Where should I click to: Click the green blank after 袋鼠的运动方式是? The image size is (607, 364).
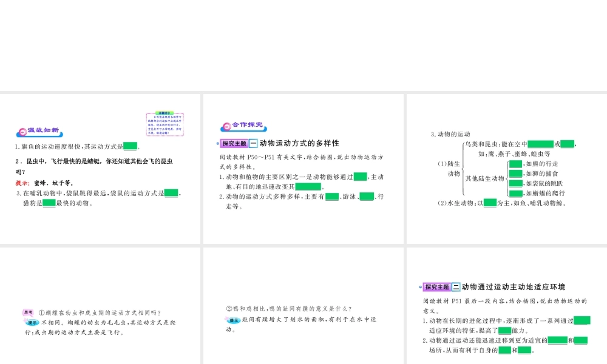[x=171, y=193]
